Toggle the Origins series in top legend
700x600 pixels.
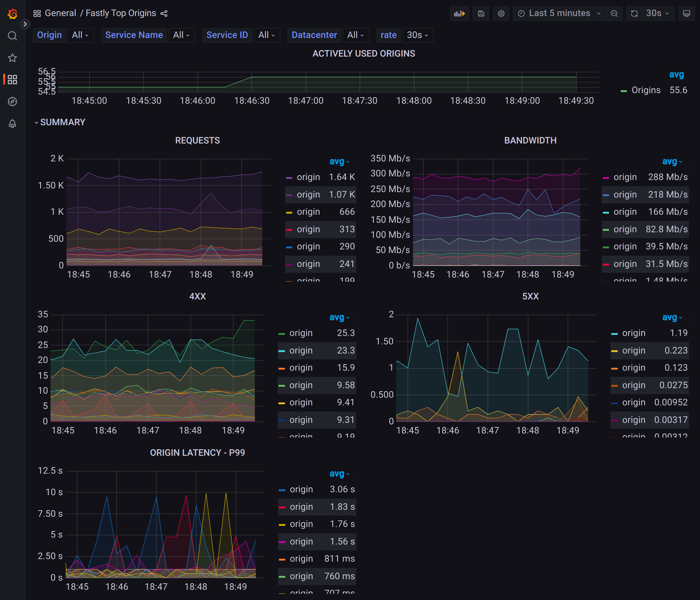pyautogui.click(x=646, y=90)
